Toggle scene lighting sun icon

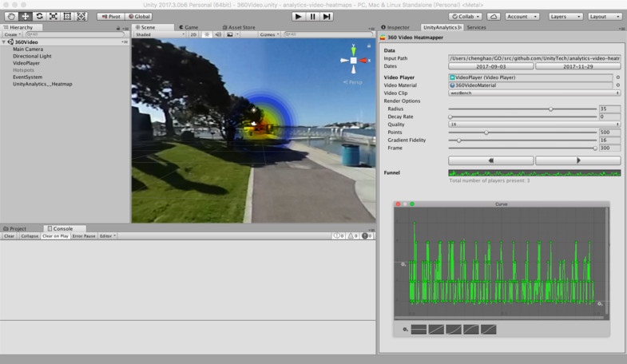207,34
